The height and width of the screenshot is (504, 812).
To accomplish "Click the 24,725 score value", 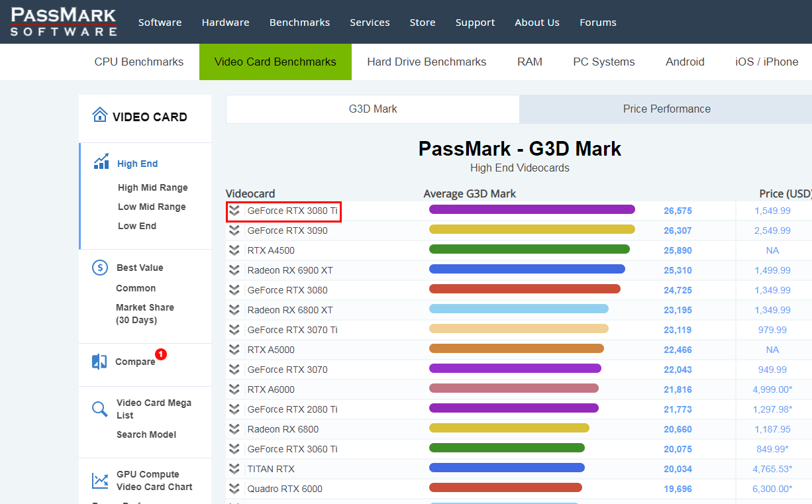I will click(x=678, y=290).
